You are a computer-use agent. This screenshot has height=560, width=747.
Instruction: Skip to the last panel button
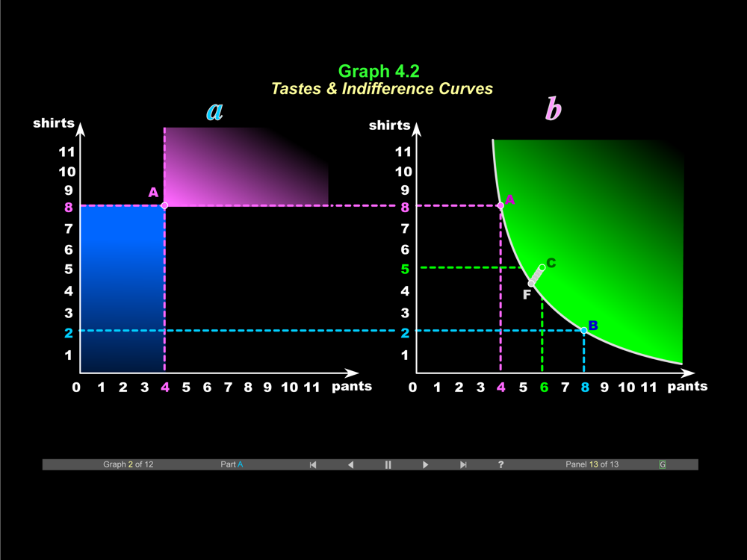(463, 464)
